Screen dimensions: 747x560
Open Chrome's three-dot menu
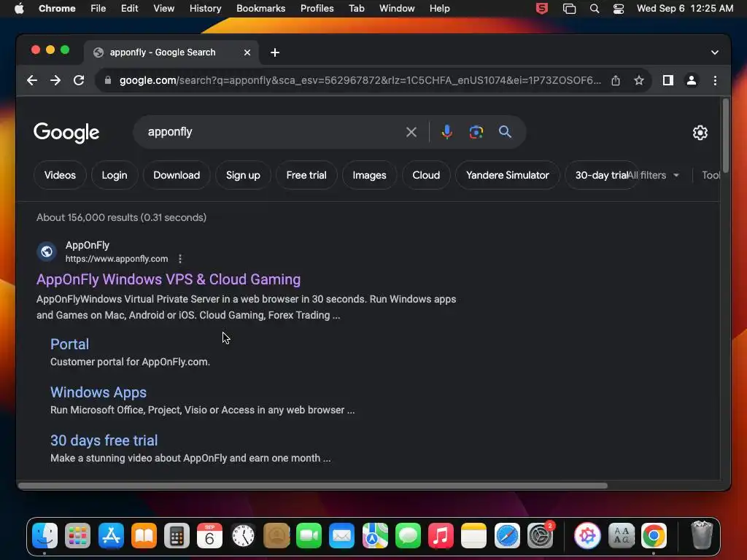715,80
